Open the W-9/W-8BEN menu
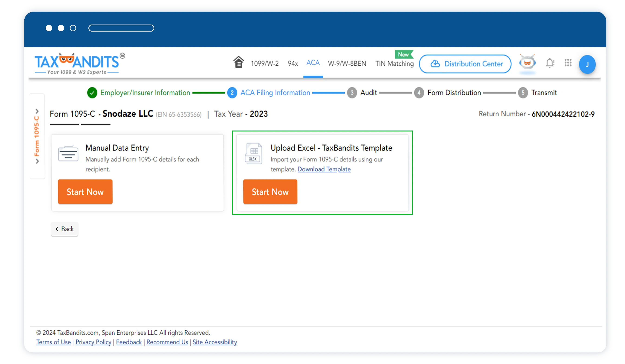625x364 pixels. 347,64
